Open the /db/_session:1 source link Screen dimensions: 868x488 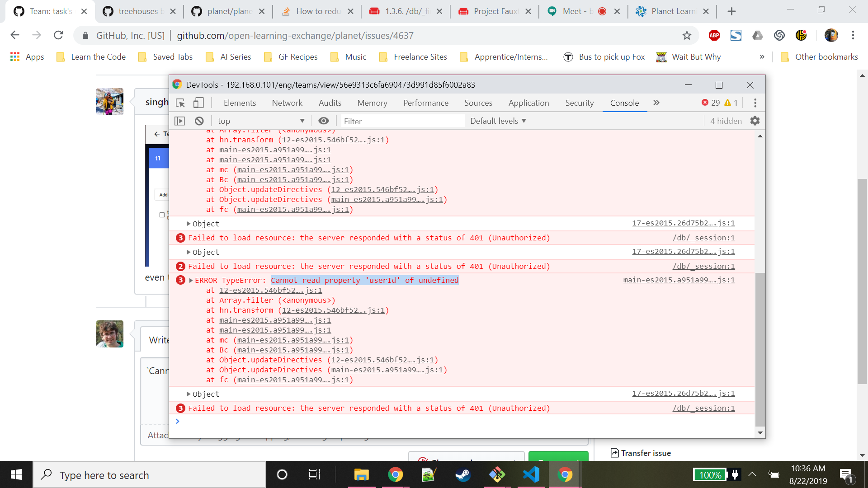[703, 408]
